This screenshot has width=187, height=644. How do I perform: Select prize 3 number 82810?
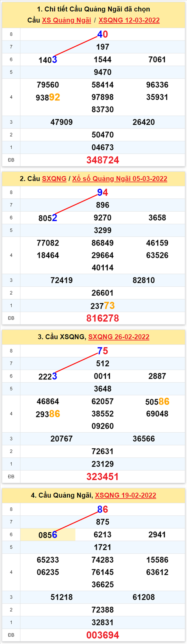[x=144, y=280]
